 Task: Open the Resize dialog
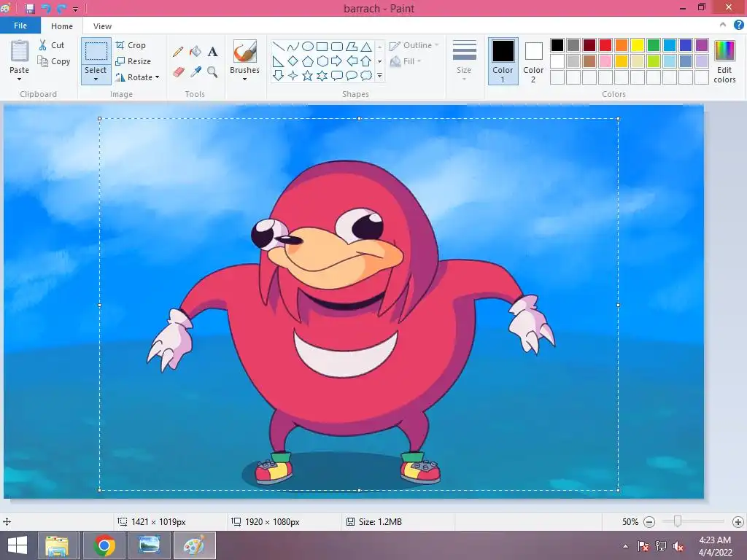pos(133,61)
